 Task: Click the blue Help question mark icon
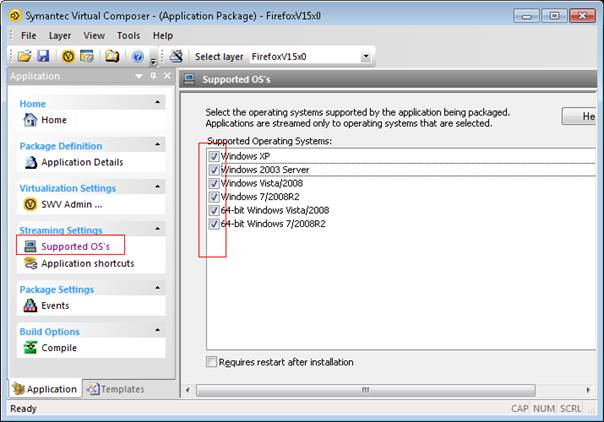[138, 57]
